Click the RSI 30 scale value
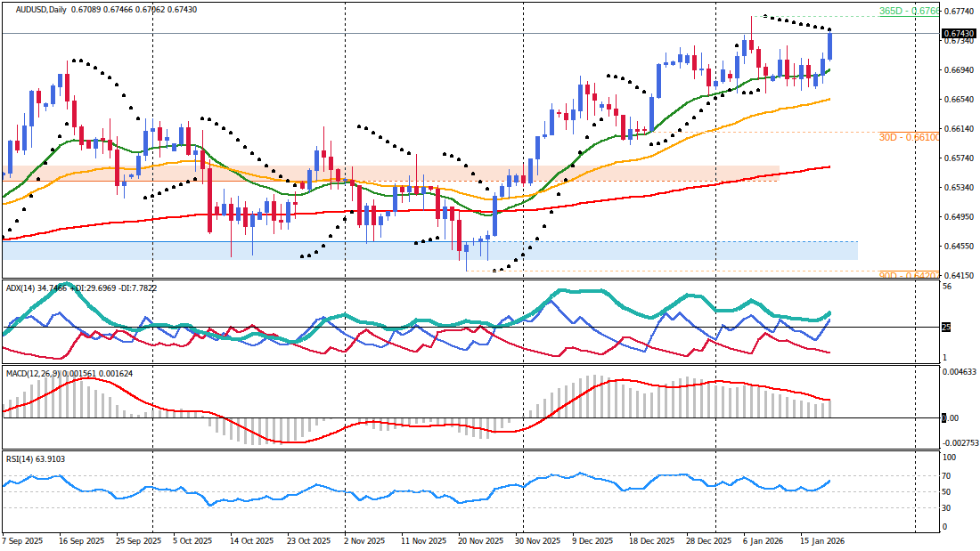 946,508
